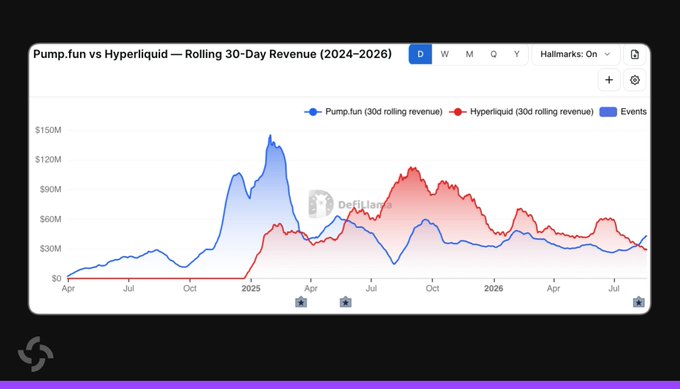Image resolution: width=680 pixels, height=389 pixels.
Task: Toggle Hyperliquid series in legend
Action: pos(521,112)
